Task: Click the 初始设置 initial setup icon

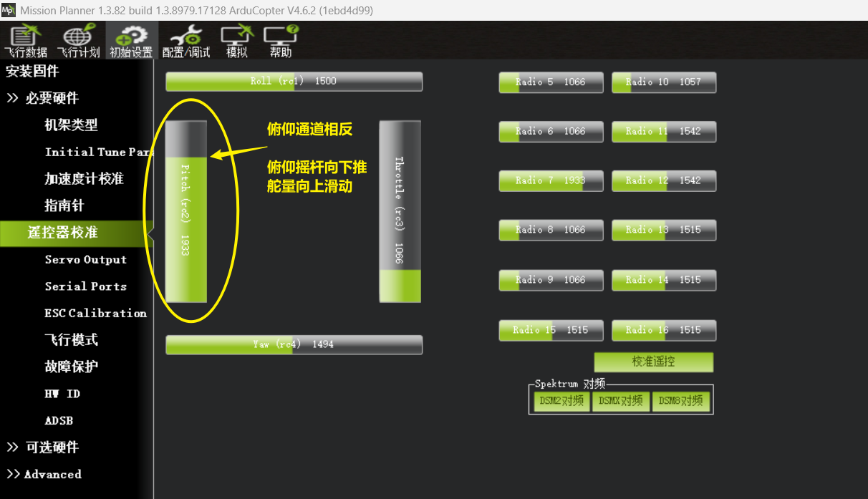Action: (131, 42)
